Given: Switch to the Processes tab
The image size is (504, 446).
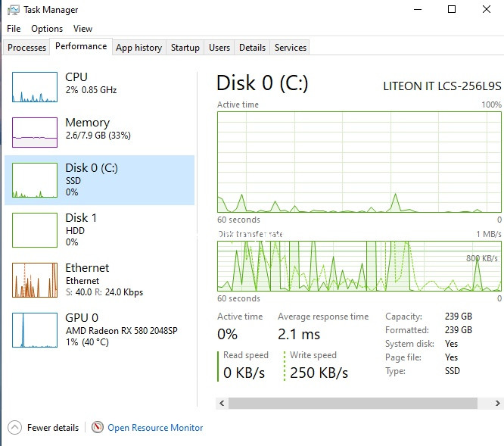Looking at the screenshot, I should point(26,48).
